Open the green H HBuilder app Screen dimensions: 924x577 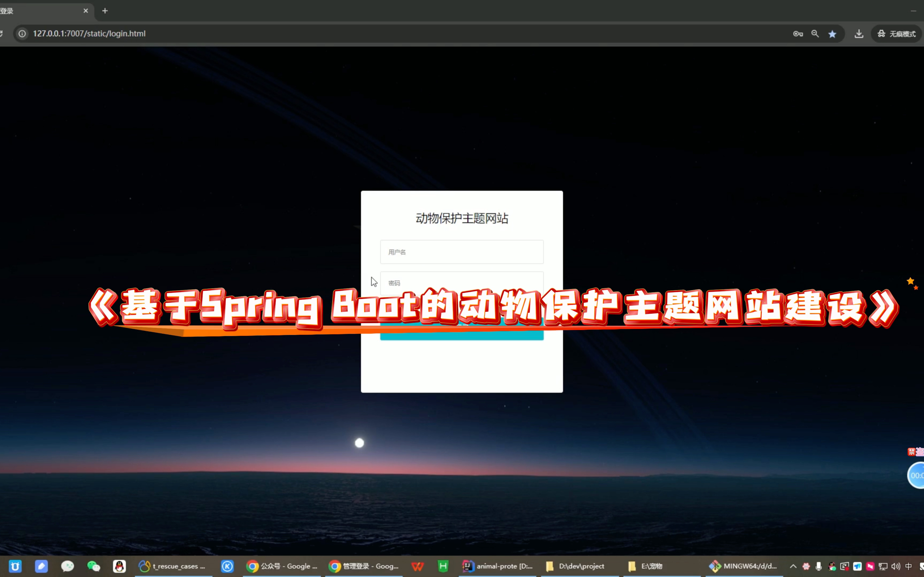coord(443,566)
